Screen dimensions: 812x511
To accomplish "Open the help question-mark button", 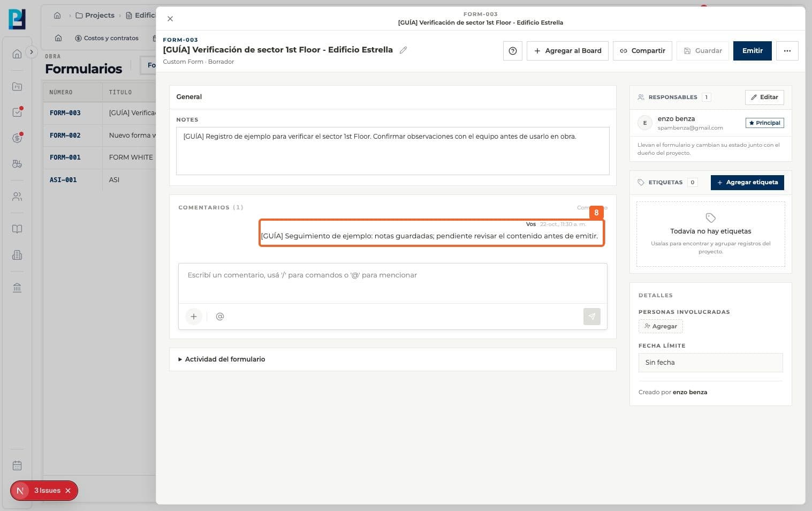I will pyautogui.click(x=513, y=51).
